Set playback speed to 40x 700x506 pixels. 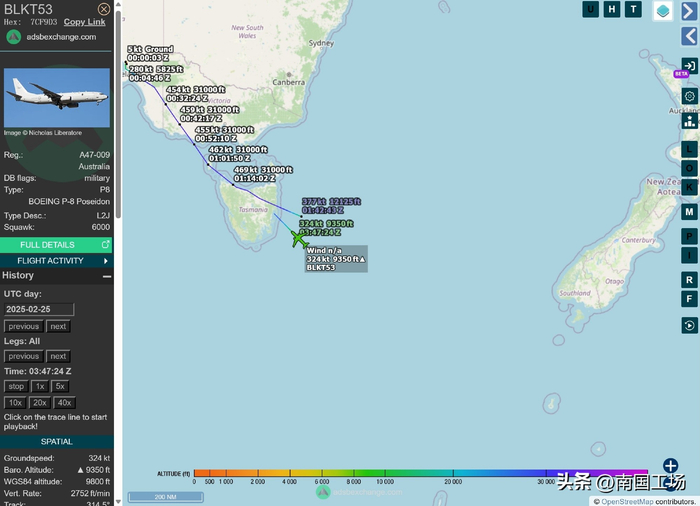64,403
